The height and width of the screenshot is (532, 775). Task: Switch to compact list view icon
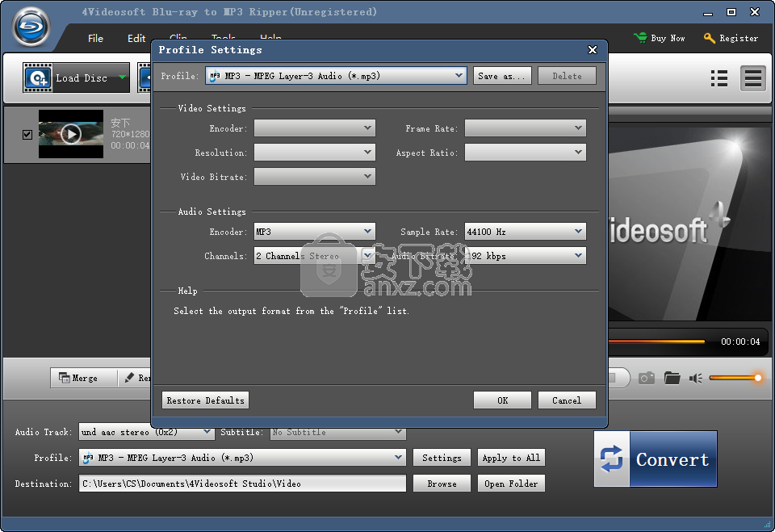[x=752, y=78]
